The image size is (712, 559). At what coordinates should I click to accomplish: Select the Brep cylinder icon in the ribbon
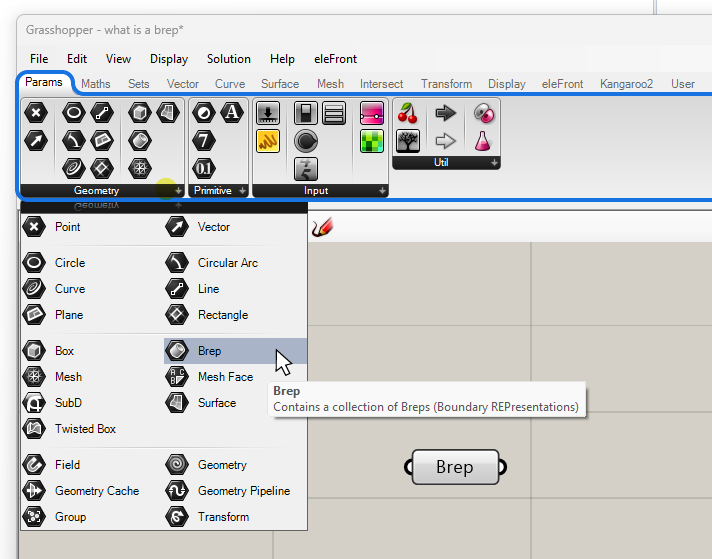coord(139,140)
